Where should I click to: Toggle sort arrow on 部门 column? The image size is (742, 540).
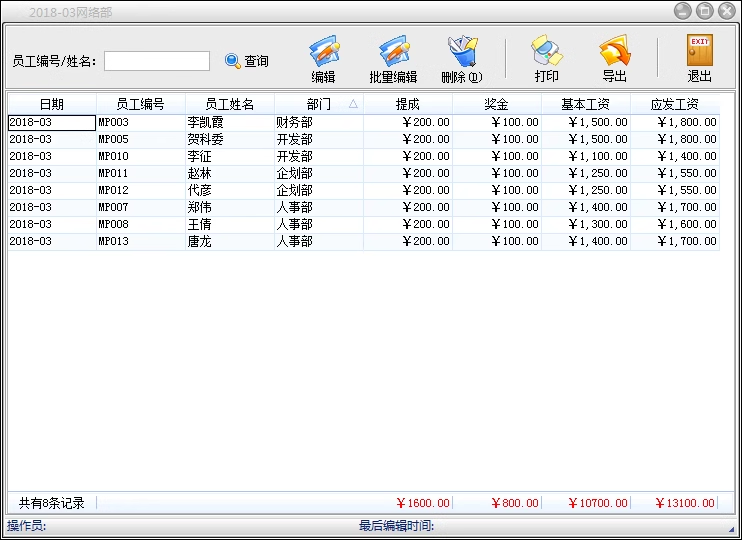(353, 104)
